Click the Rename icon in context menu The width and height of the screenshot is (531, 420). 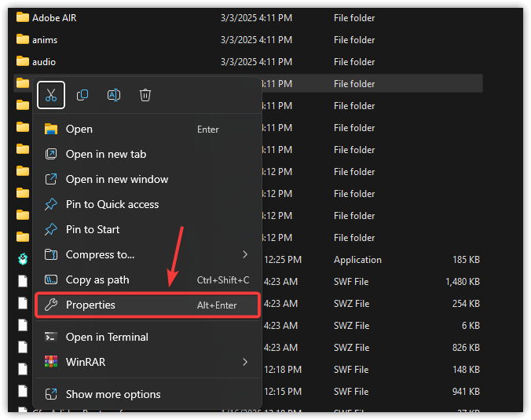pos(114,95)
